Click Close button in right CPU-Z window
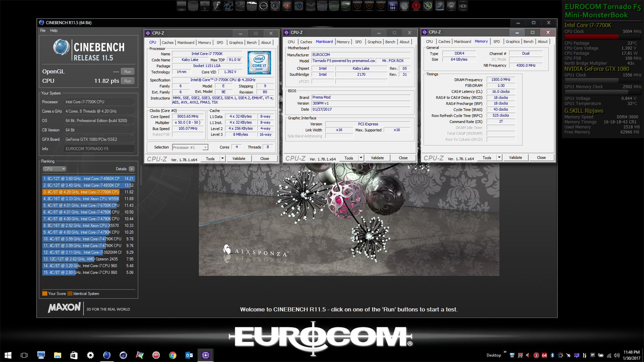644x362 pixels. coord(541,158)
